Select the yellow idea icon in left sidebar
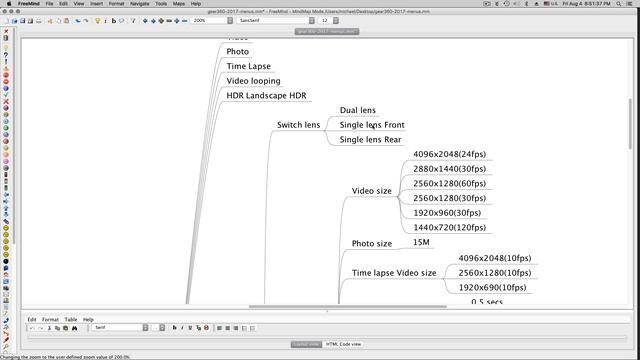The image size is (640, 360). pyautogui.click(x=6, y=48)
